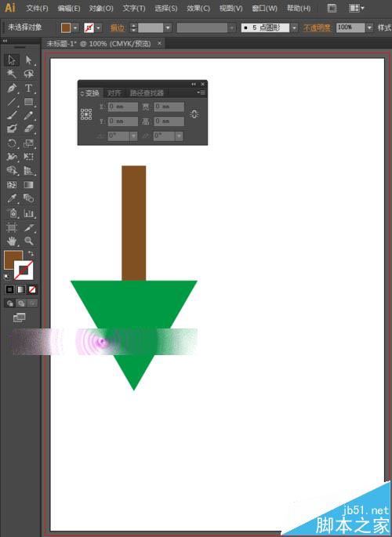Open fill color dropdown in control bar
392x537 pixels.
click(76, 27)
